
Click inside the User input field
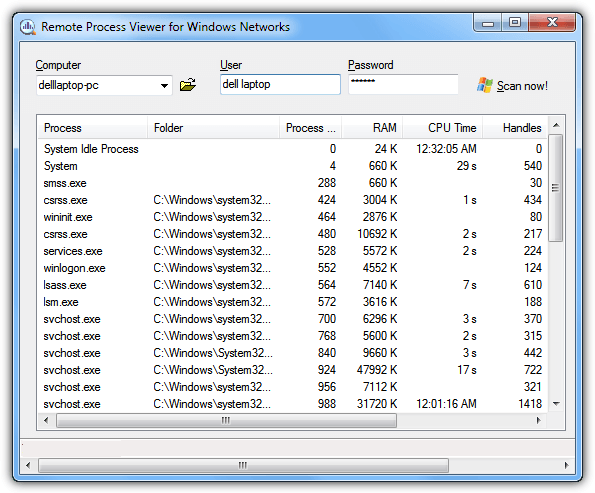tap(280, 84)
